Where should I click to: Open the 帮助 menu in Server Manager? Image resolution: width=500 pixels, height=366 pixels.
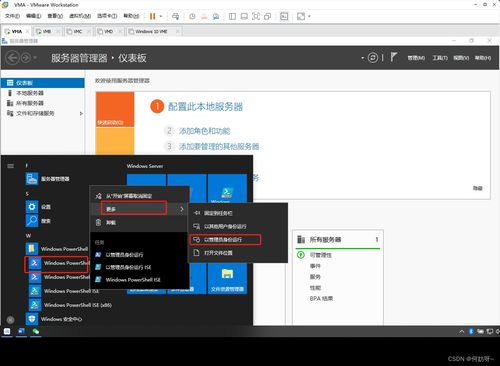click(483, 58)
